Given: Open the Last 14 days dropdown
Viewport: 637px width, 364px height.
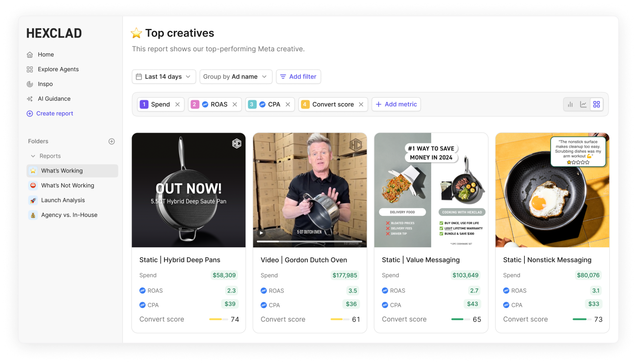Looking at the screenshot, I should pyautogui.click(x=164, y=77).
